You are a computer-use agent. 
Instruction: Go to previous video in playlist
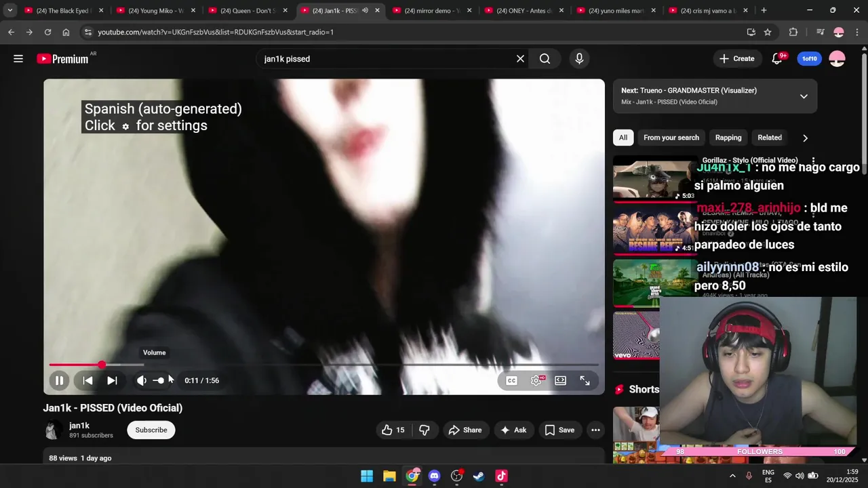click(87, 381)
